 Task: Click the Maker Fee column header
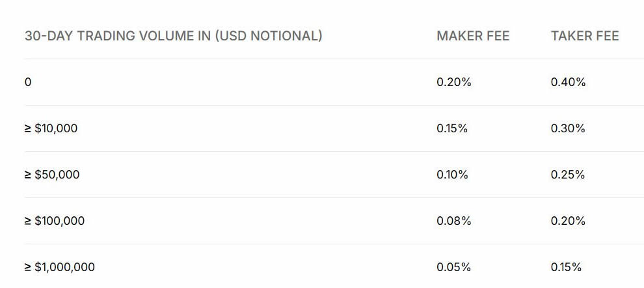pyautogui.click(x=473, y=36)
